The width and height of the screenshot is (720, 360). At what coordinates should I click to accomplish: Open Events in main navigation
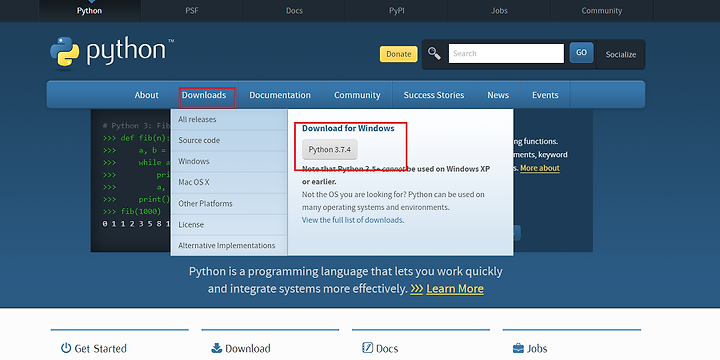coord(545,95)
